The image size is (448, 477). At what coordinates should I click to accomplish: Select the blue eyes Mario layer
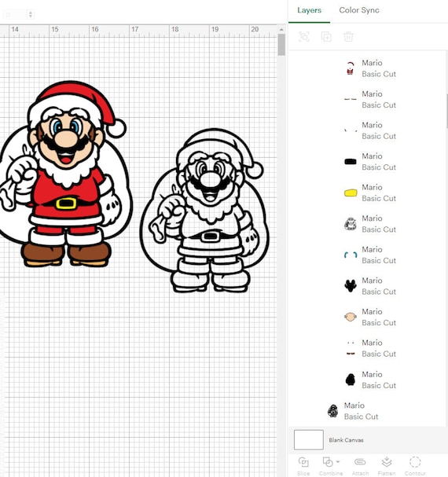(371, 255)
